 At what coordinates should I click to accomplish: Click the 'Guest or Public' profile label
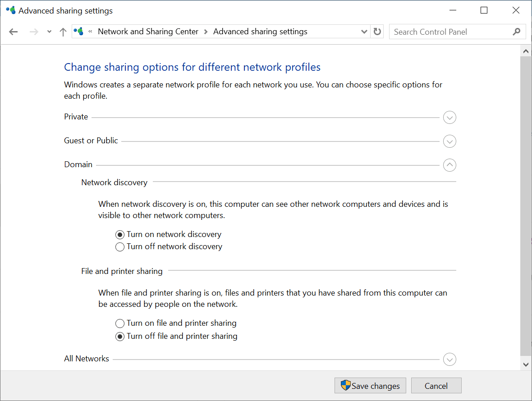tap(91, 140)
